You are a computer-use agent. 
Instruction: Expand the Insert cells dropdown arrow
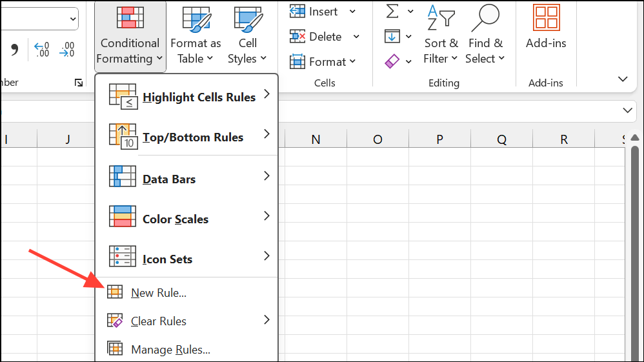click(x=352, y=12)
